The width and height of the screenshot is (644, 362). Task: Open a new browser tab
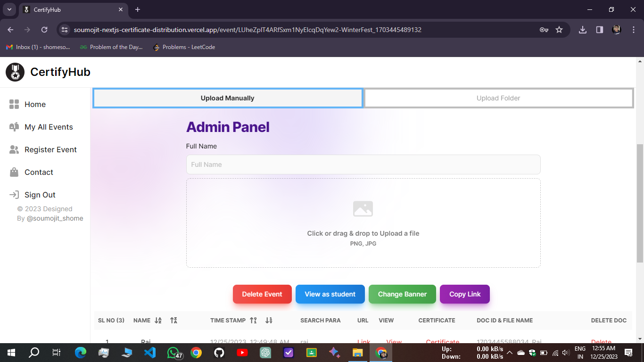point(138,9)
